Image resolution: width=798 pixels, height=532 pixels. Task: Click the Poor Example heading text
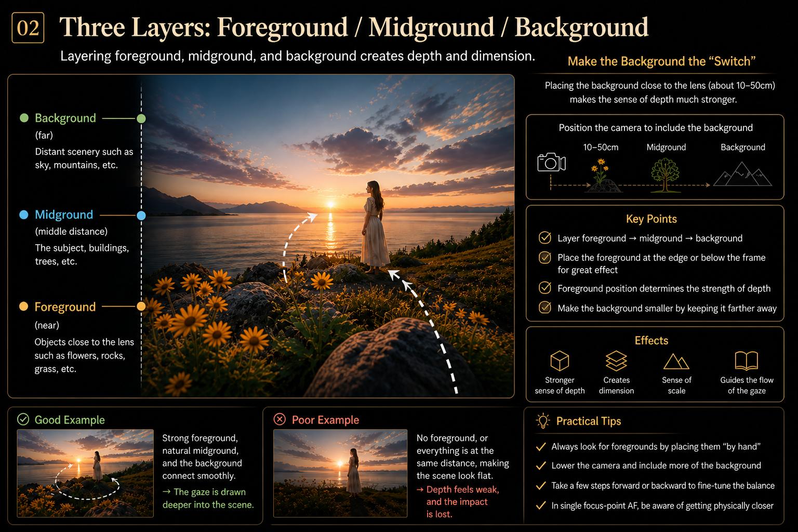point(325,420)
